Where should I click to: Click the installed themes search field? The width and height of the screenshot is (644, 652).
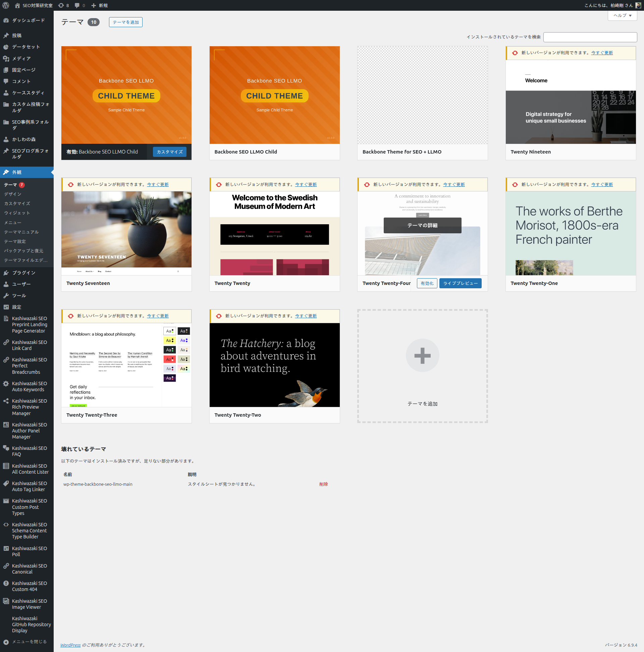click(590, 37)
